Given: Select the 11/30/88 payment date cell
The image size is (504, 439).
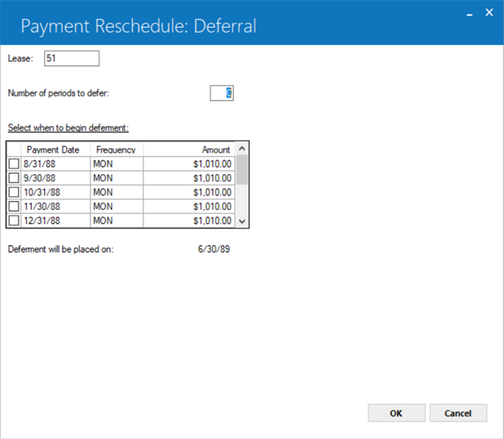Looking at the screenshot, I should (56, 206).
